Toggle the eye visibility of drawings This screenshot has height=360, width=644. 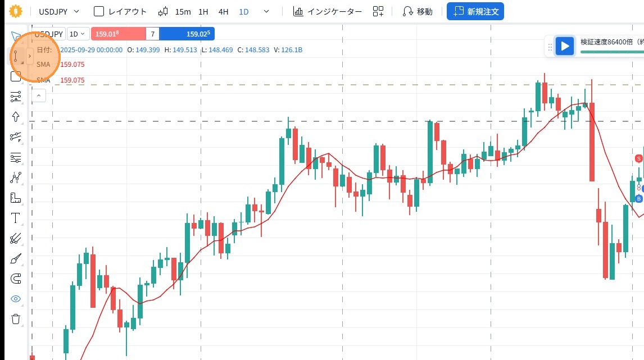coord(16,299)
